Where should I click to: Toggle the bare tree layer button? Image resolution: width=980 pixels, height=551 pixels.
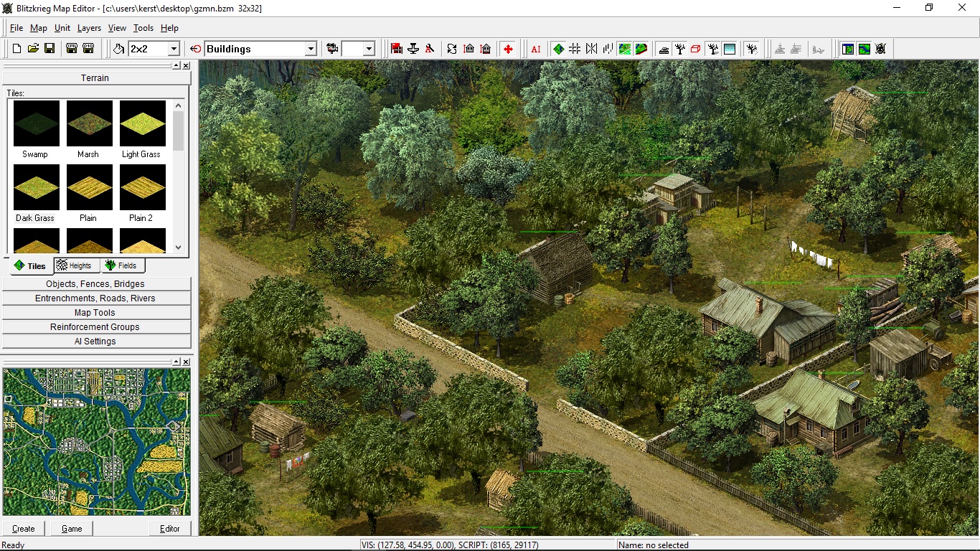pyautogui.click(x=680, y=49)
